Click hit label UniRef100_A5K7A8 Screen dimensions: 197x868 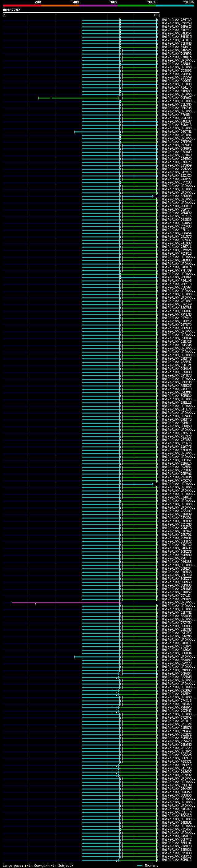[x=177, y=108]
